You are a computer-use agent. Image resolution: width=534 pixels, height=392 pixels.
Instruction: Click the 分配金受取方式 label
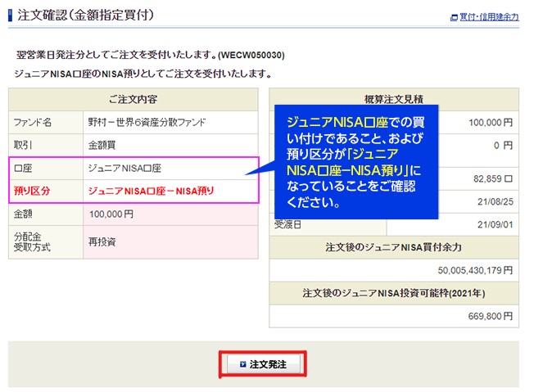point(32,242)
